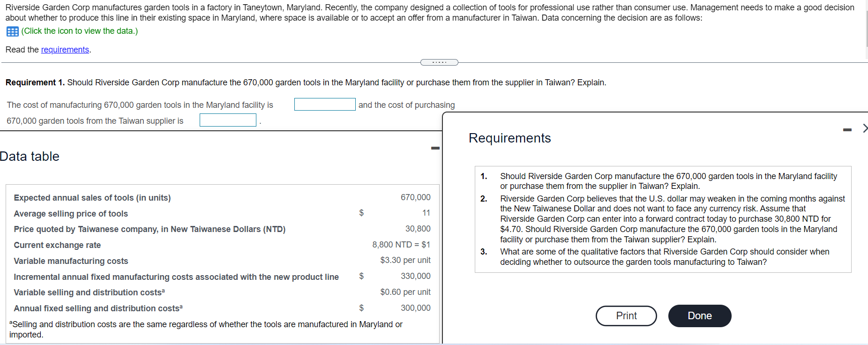Image resolution: width=868 pixels, height=345 pixels.
Task: Click requirement number 3 about qualitative factors
Action: tap(665, 257)
